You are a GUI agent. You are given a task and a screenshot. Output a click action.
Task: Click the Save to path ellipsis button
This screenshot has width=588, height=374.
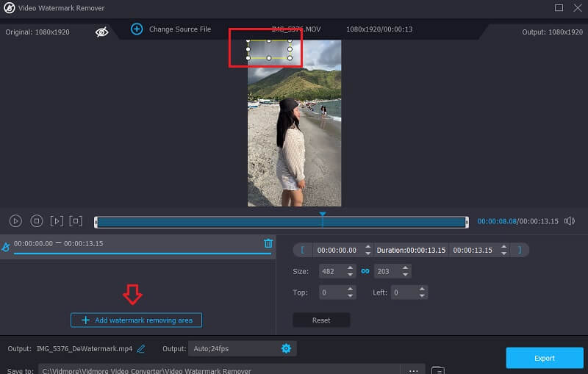tap(413, 370)
